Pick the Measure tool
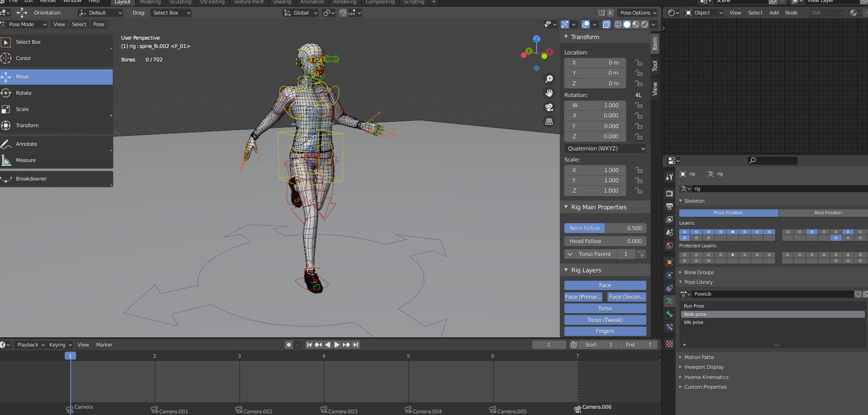868x415 pixels. click(56, 161)
